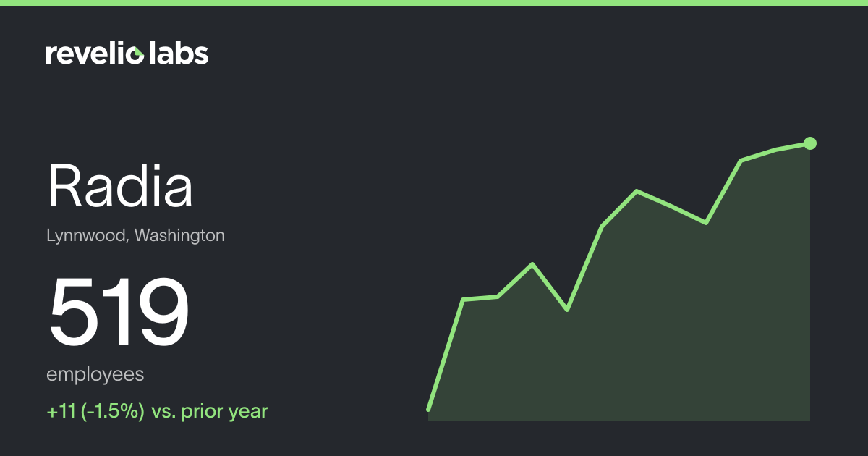Click the green bar at top edge
The image size is (868, 456).
click(434, 3)
